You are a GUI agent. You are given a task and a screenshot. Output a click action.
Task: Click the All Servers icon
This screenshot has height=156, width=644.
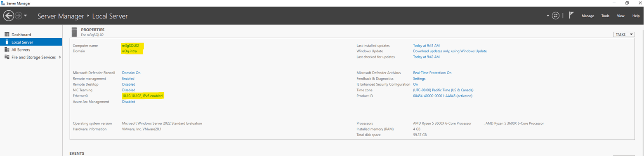coord(7,49)
